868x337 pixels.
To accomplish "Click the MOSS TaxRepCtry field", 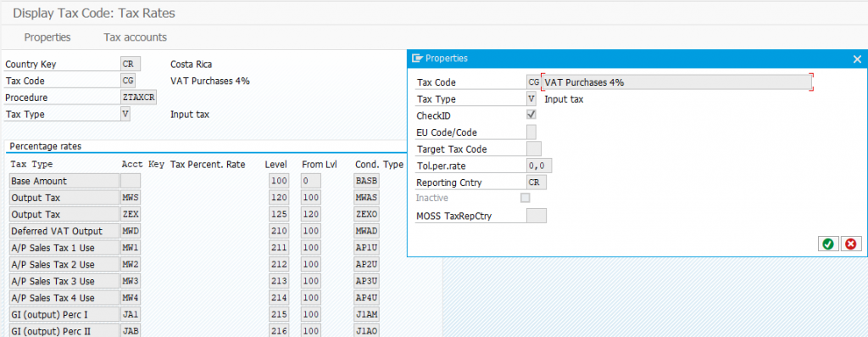I will (536, 216).
